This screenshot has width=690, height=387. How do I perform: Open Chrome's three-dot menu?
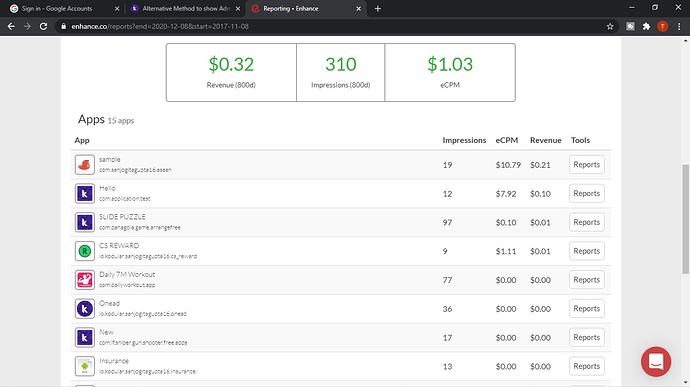(x=679, y=26)
